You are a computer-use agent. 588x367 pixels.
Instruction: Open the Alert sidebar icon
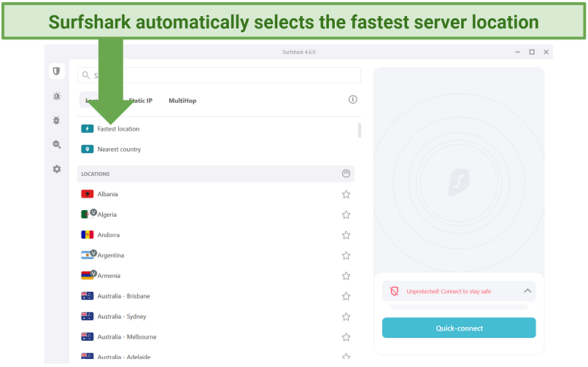click(x=57, y=96)
